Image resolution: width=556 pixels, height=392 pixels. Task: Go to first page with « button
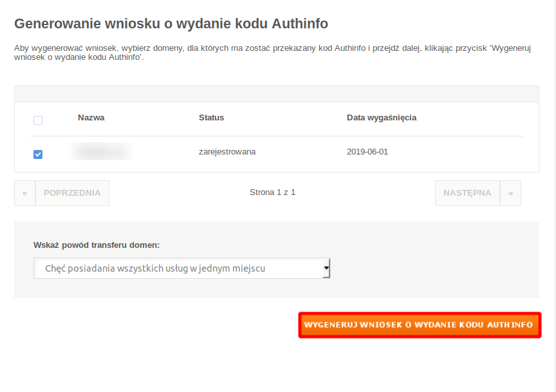tap(24, 193)
